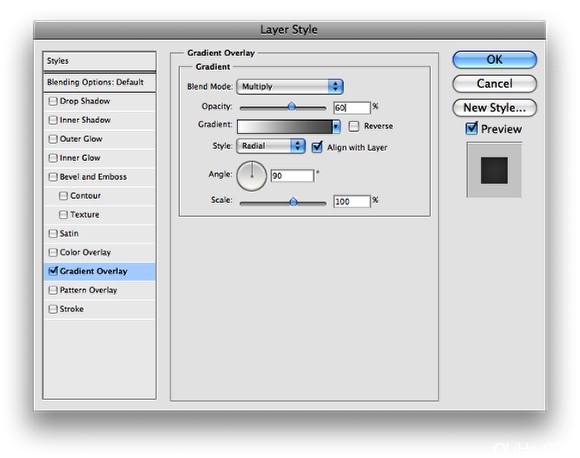Enable the Inner Glow effect checkbox
This screenshot has width=580, height=458.
[x=53, y=158]
